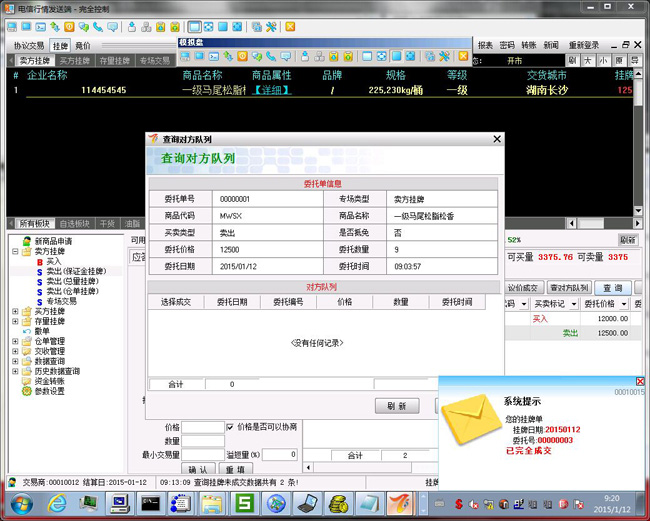Switch to the 存量挂牌 tab
The image size is (650, 521).
tap(114, 61)
